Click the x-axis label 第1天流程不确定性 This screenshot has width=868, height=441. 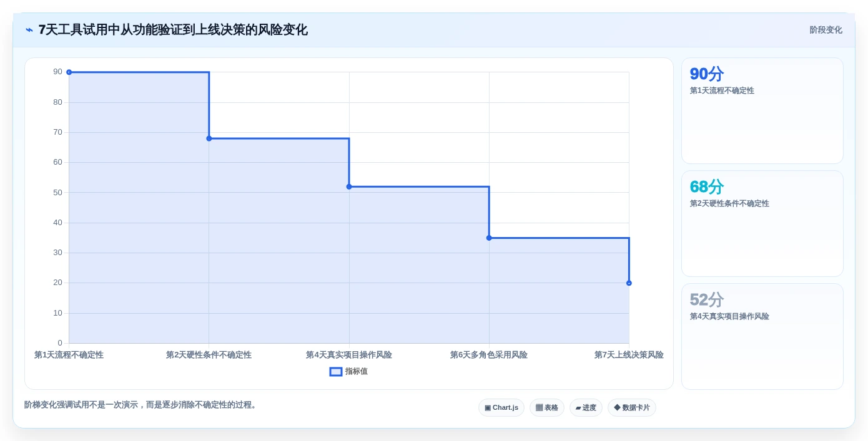69,355
